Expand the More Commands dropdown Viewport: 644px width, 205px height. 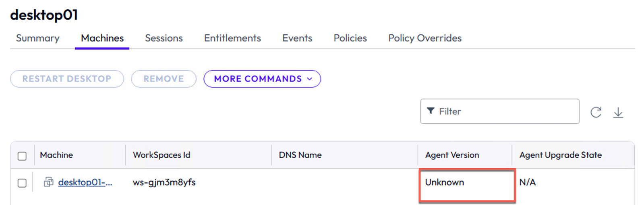262,79
